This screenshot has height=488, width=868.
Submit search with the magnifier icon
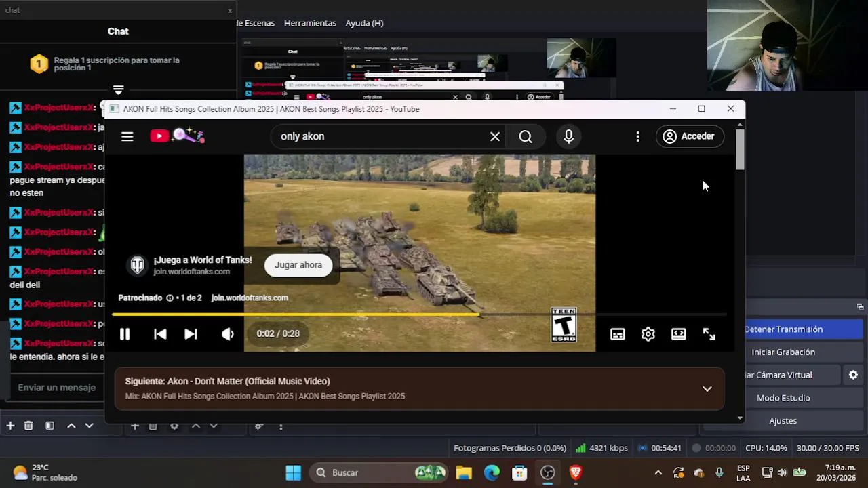(x=526, y=136)
